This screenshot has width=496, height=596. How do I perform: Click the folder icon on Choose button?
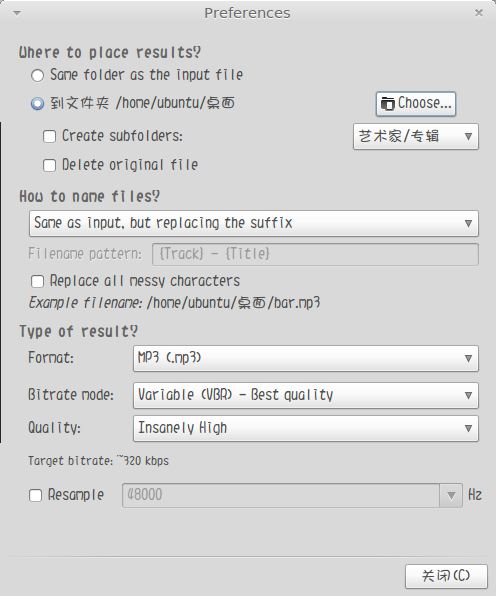click(388, 103)
